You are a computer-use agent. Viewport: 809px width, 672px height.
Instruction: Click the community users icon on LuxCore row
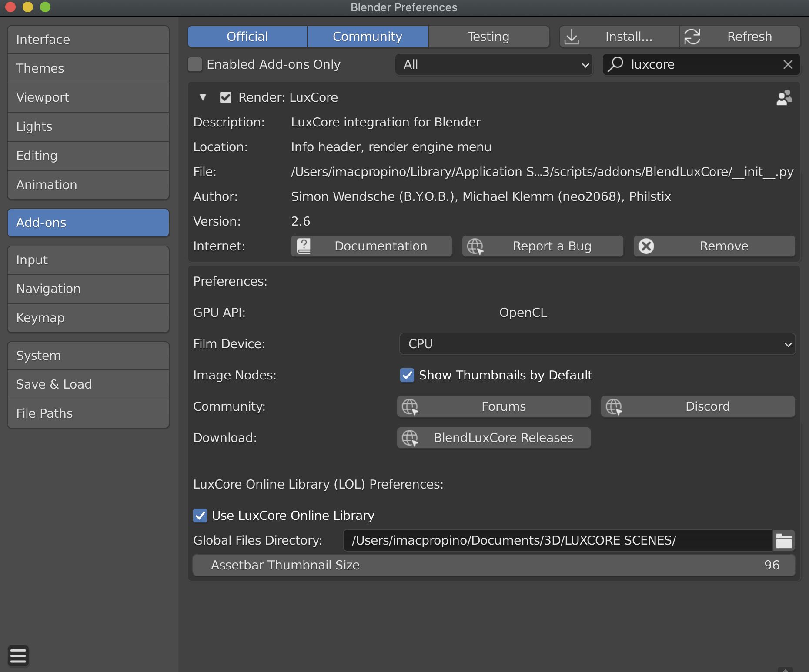[x=784, y=98]
